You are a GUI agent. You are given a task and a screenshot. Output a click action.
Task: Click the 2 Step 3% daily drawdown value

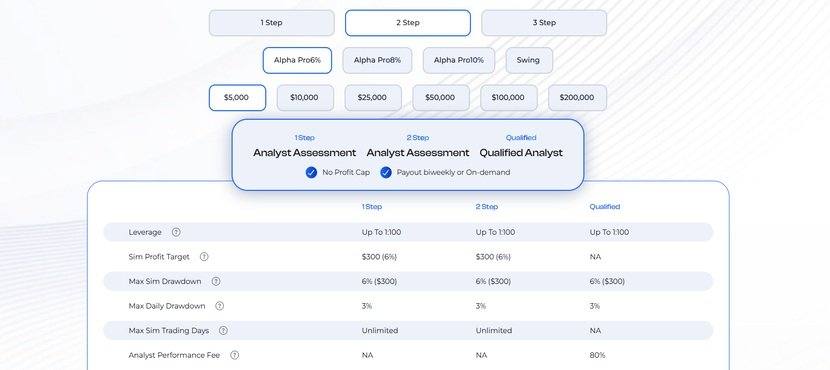[x=480, y=306]
